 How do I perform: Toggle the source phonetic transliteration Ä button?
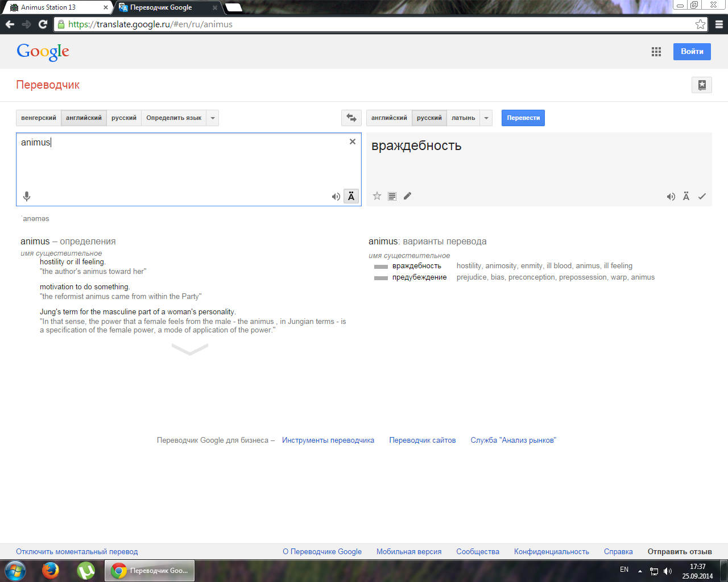click(351, 196)
